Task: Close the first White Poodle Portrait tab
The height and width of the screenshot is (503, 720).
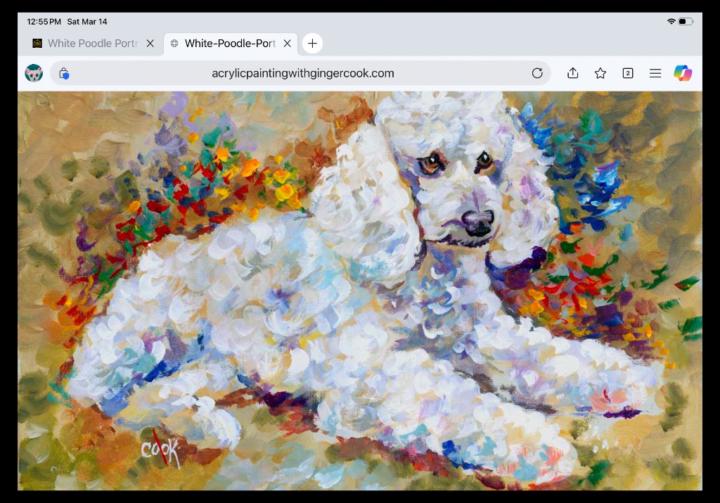Action: tap(150, 44)
